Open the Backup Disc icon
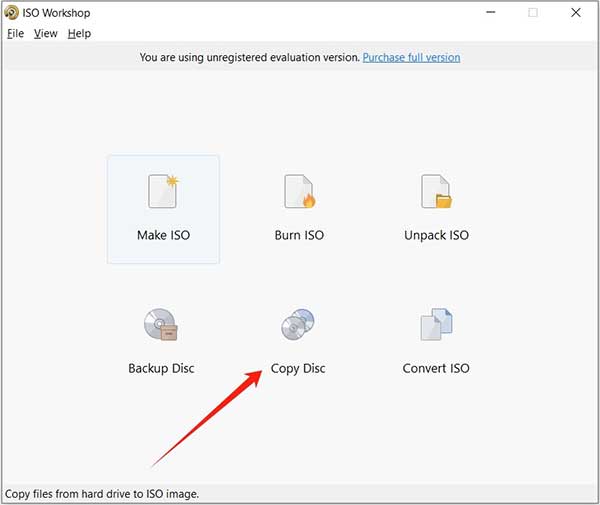Viewport: 600px width, 505px height. coord(161,324)
